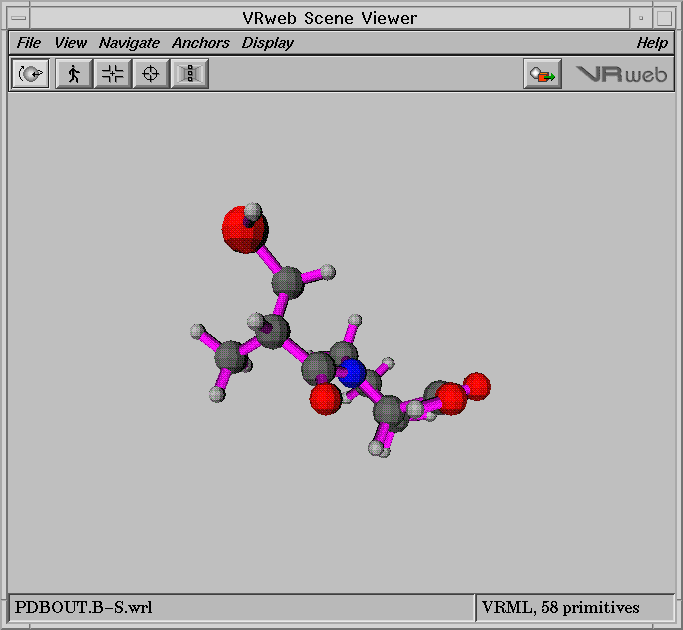Image resolution: width=683 pixels, height=630 pixels.
Task: Open the Navigate menu
Action: [129, 43]
